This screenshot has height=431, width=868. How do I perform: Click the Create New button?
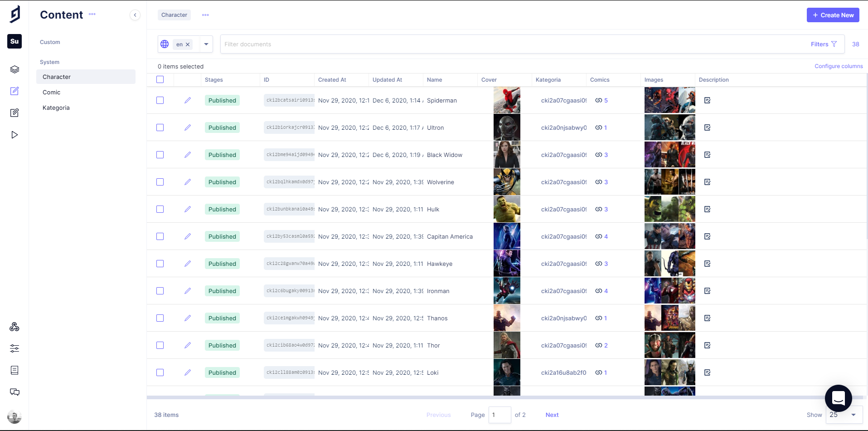pos(833,15)
